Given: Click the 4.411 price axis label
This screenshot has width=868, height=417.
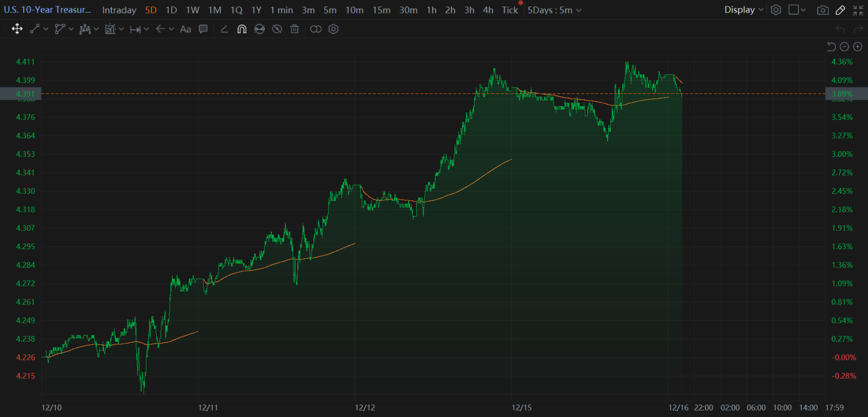Looking at the screenshot, I should point(25,62).
